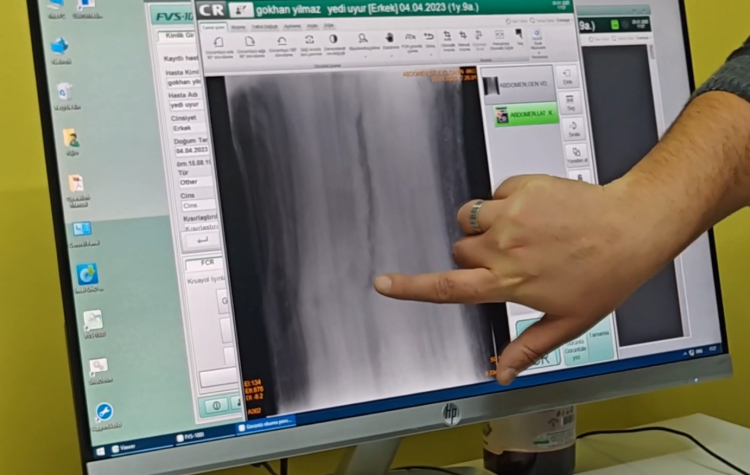Open the Recycle Bin desktop icon

click(65, 94)
